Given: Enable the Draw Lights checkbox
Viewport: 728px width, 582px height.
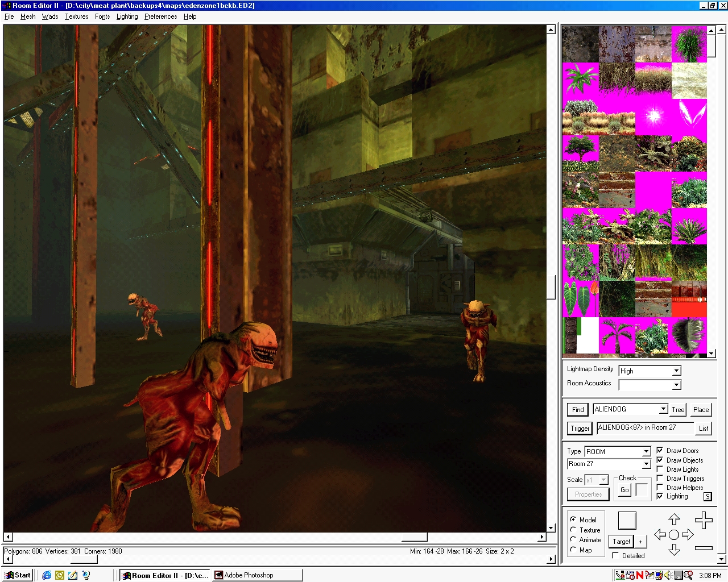Looking at the screenshot, I should (660, 469).
